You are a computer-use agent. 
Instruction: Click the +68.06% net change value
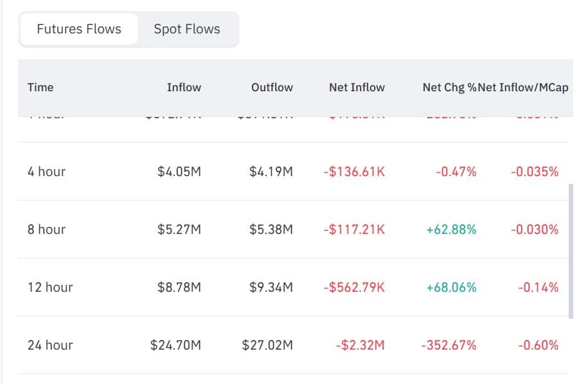(x=452, y=287)
